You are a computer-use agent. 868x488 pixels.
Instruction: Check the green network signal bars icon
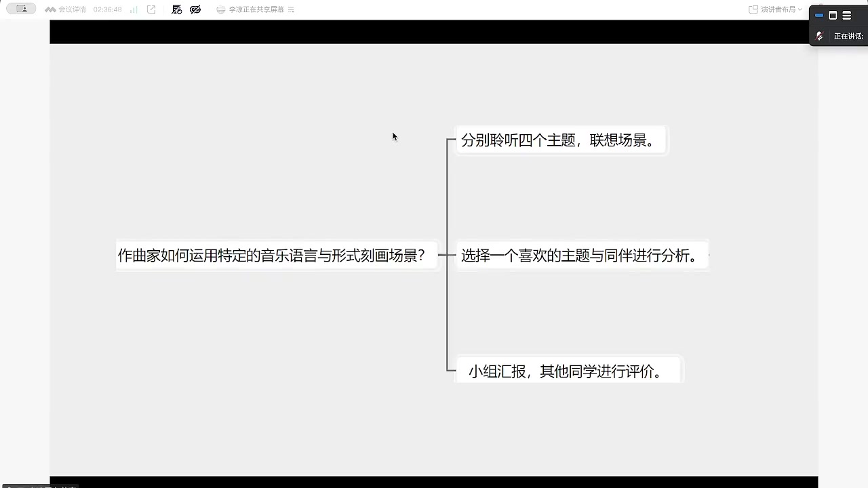pyautogui.click(x=134, y=9)
